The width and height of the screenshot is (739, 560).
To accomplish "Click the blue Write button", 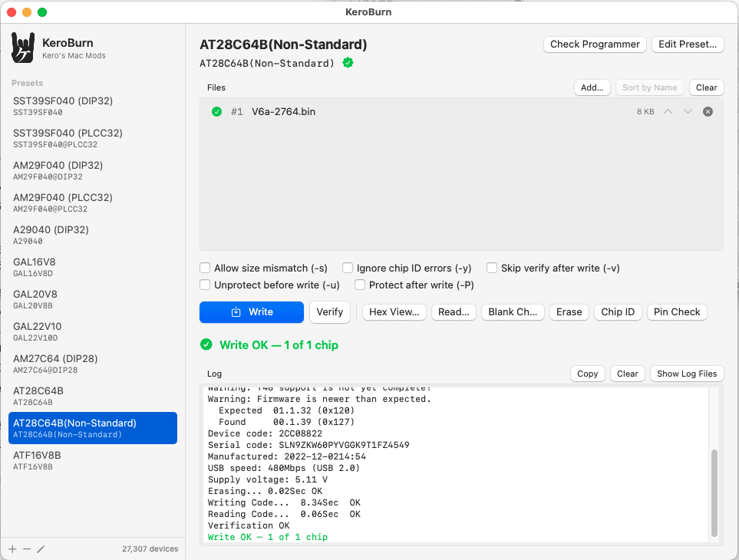I will tap(252, 311).
